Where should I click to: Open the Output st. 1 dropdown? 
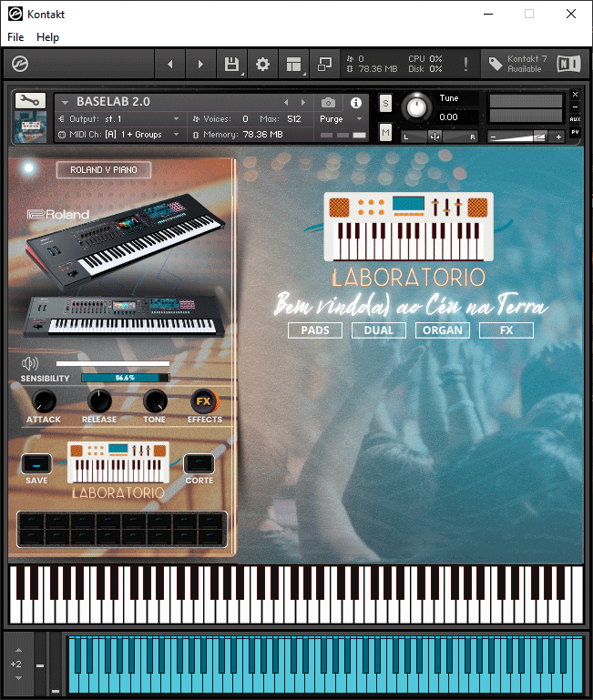coord(118,119)
